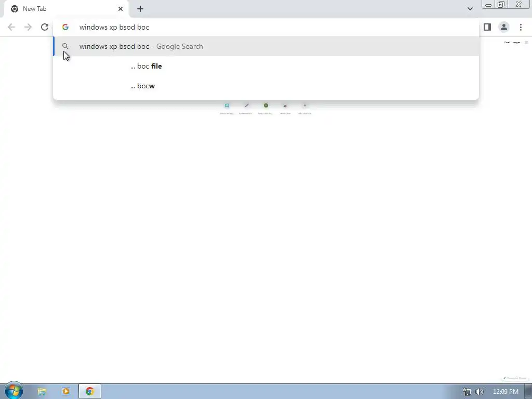Open Windows Media Player from the taskbar
This screenshot has width=532, height=399.
pos(66,392)
